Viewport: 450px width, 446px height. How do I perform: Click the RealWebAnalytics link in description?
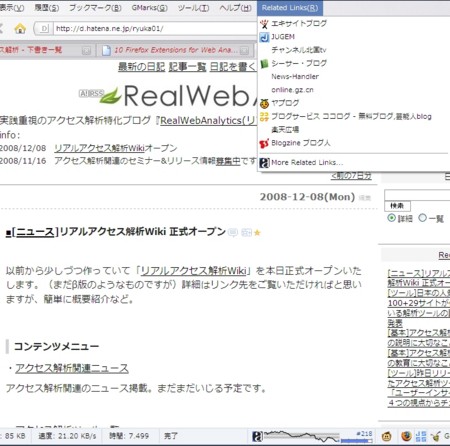click(208, 121)
